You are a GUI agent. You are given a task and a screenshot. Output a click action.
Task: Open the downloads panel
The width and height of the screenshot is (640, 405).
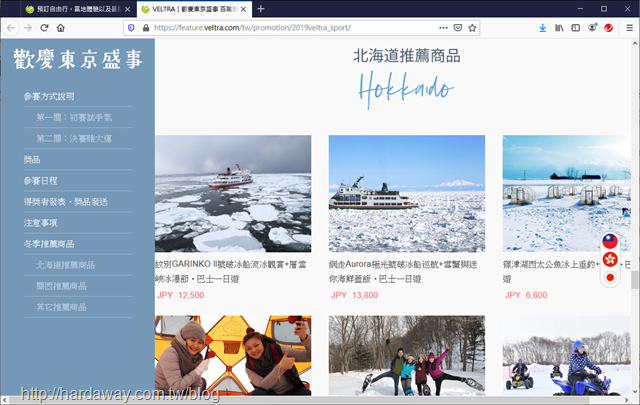pyautogui.click(x=542, y=28)
